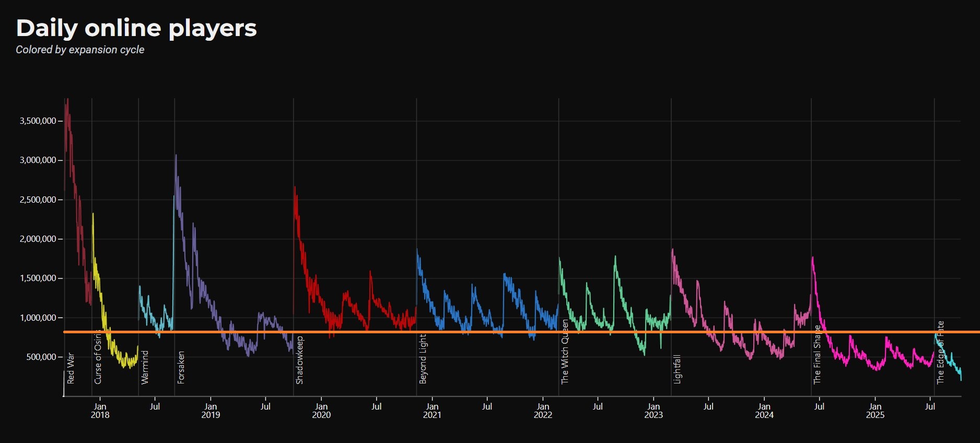Click the Forsaken expansion marker label

point(181,367)
